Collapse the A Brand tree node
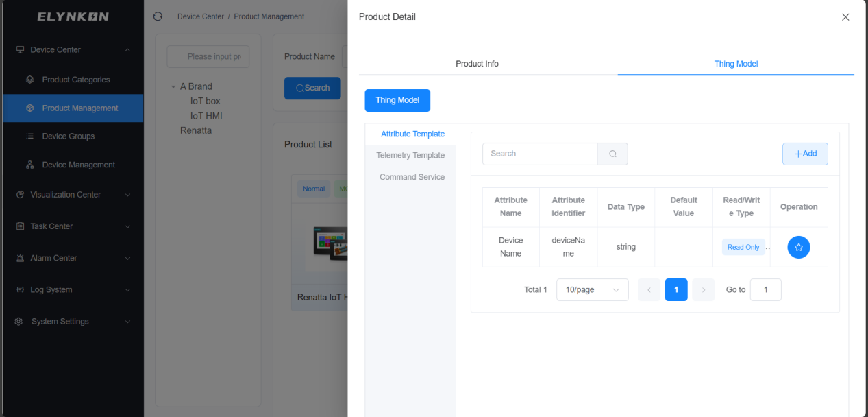Image resolution: width=868 pixels, height=417 pixels. pyautogui.click(x=173, y=87)
